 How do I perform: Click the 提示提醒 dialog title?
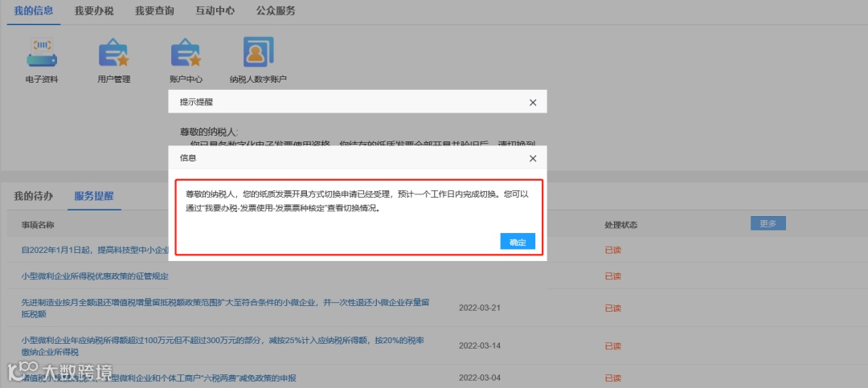point(196,102)
